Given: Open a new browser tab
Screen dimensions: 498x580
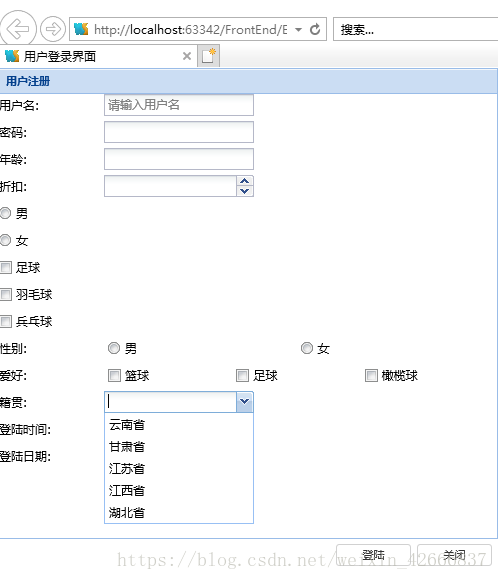Looking at the screenshot, I should tap(209, 56).
